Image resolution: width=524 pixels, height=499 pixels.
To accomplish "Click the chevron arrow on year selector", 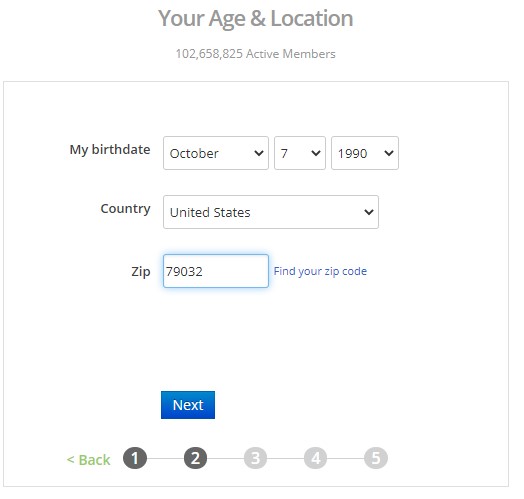I will pyautogui.click(x=389, y=153).
